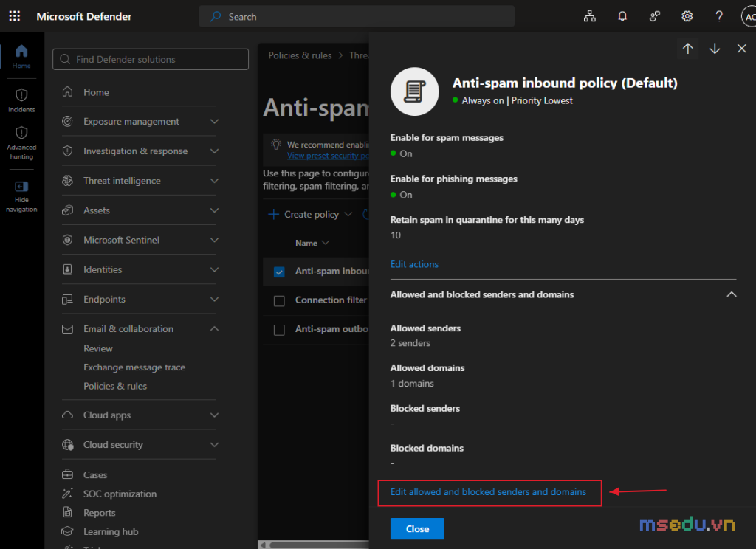Expand Microsoft Sentinel chevron
Image resolution: width=756 pixels, height=549 pixels.
pyautogui.click(x=215, y=240)
